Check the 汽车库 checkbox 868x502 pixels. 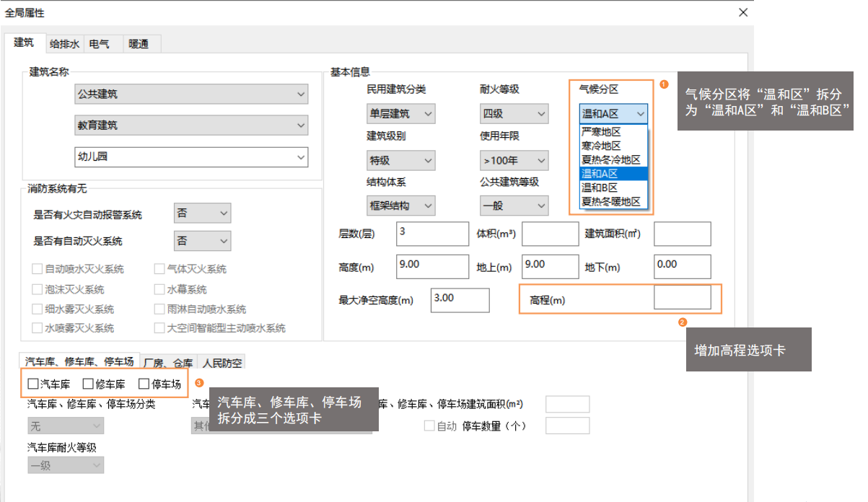[33, 384]
